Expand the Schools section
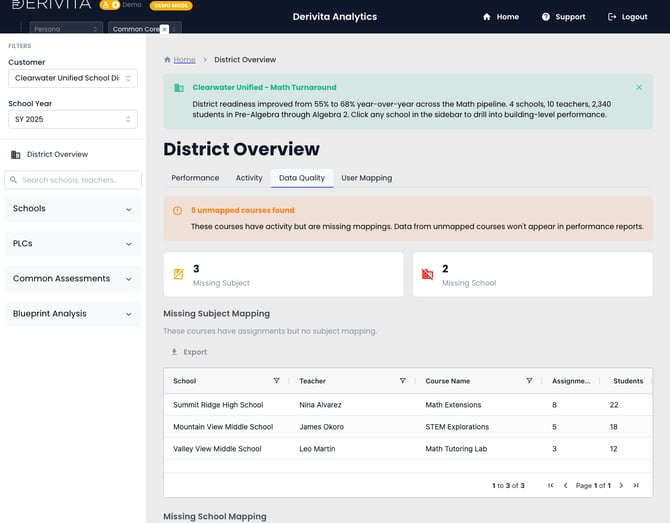 pyautogui.click(x=73, y=209)
